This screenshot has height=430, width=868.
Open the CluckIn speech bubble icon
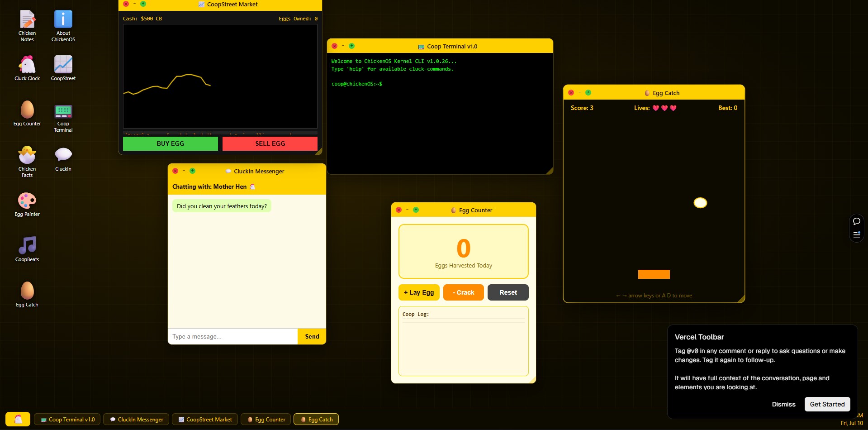point(63,158)
